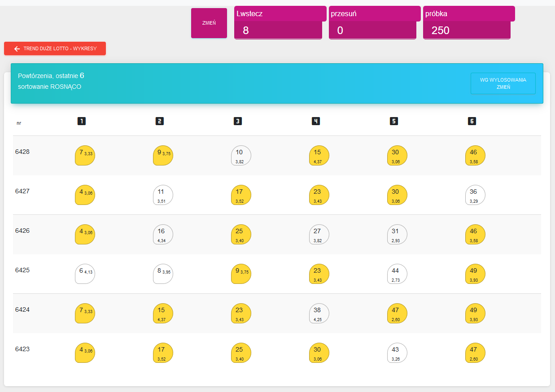Click ball 15 in row 6424
The height and width of the screenshot is (392, 555).
tap(163, 313)
